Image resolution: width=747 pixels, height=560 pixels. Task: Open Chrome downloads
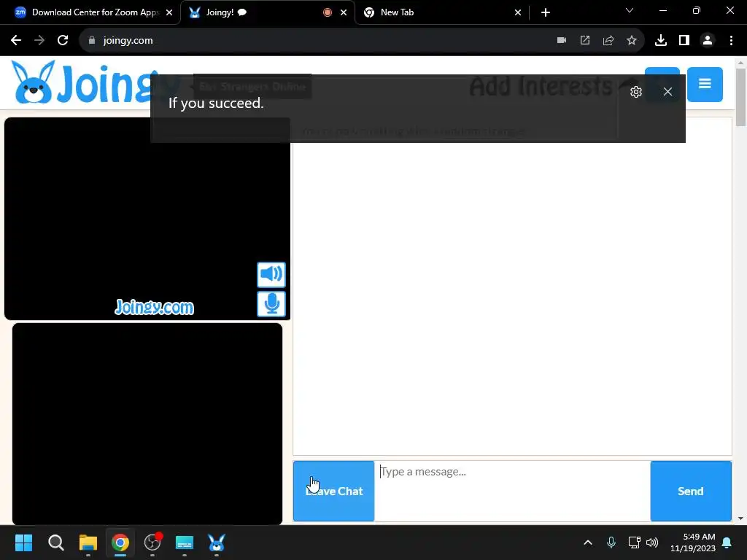661,41
